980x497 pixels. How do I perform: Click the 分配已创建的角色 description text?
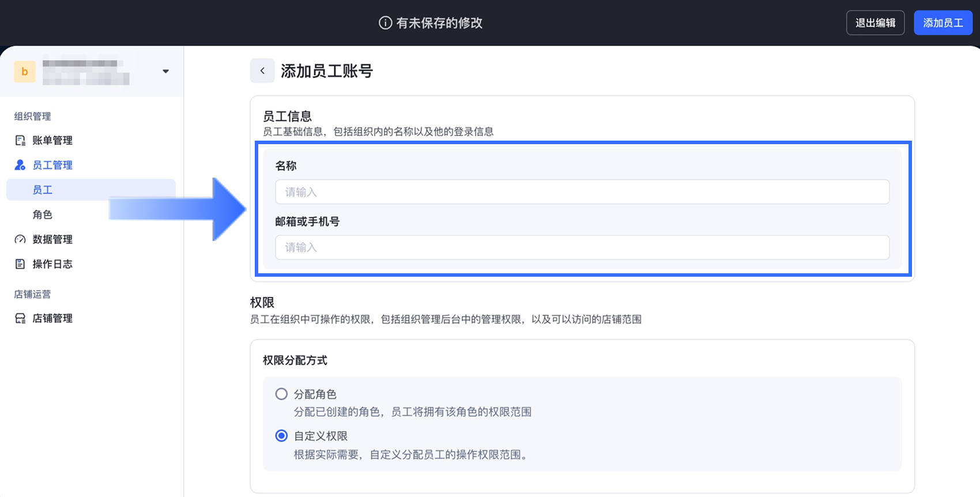413,412
